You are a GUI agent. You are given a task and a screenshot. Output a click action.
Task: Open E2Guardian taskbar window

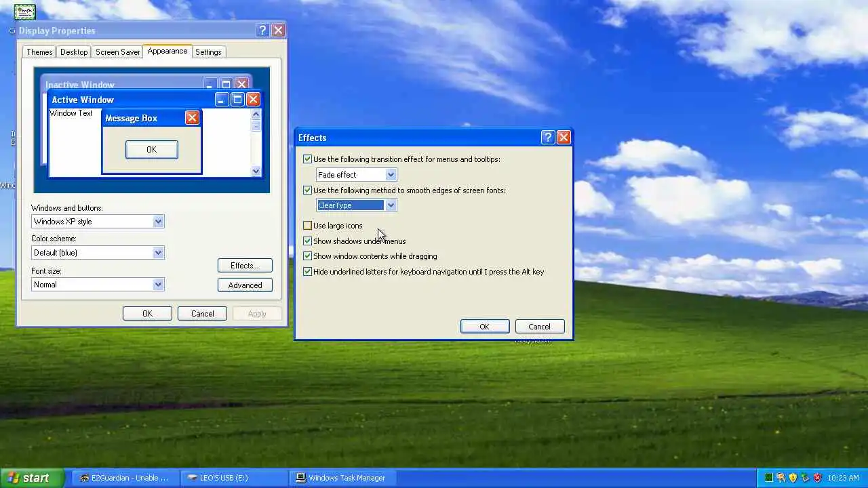(x=125, y=478)
